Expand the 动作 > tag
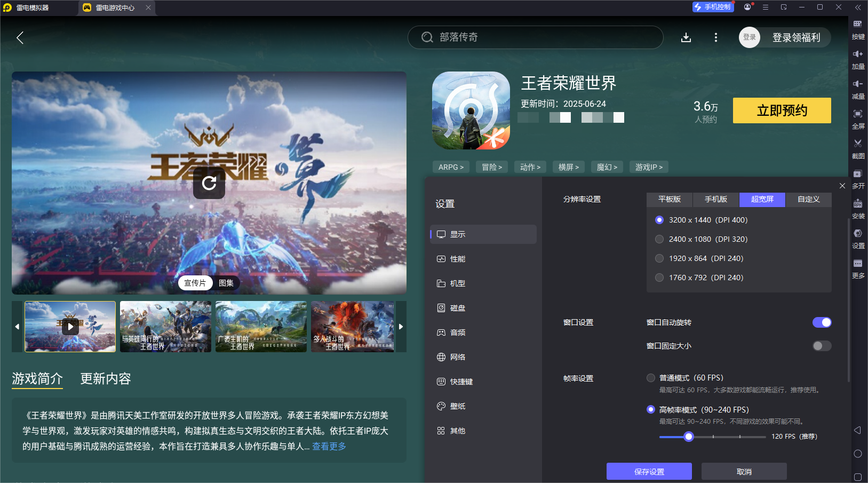The width and height of the screenshot is (868, 483). point(530,167)
